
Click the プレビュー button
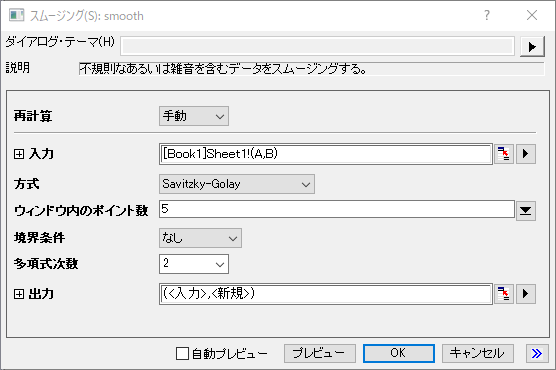pos(319,353)
